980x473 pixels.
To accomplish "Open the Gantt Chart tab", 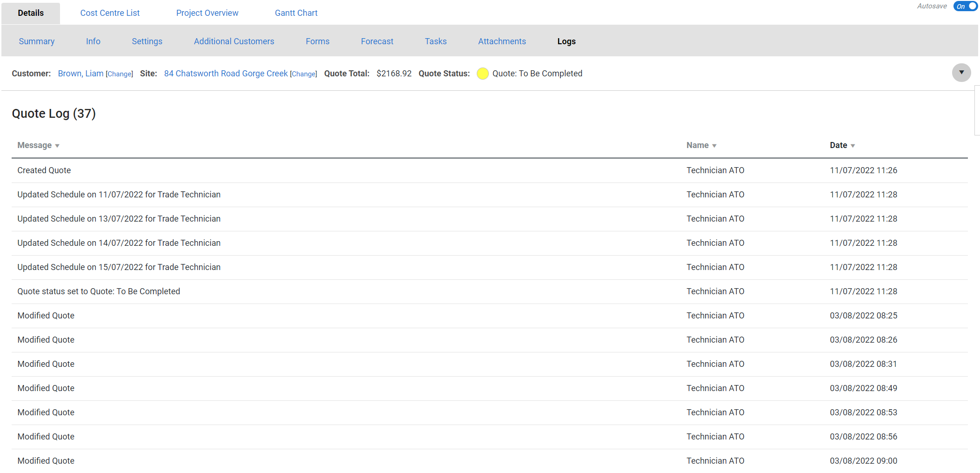I will click(x=296, y=13).
